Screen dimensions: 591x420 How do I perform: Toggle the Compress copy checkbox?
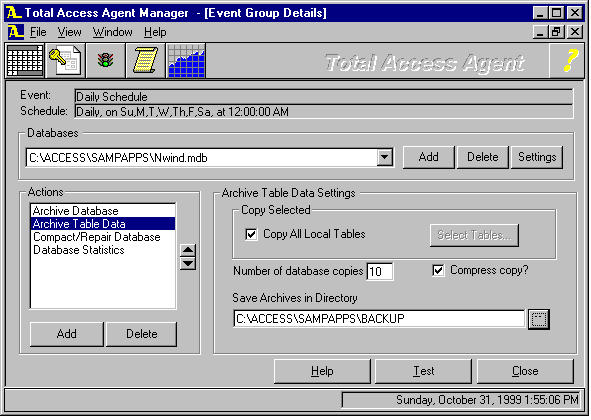(438, 270)
